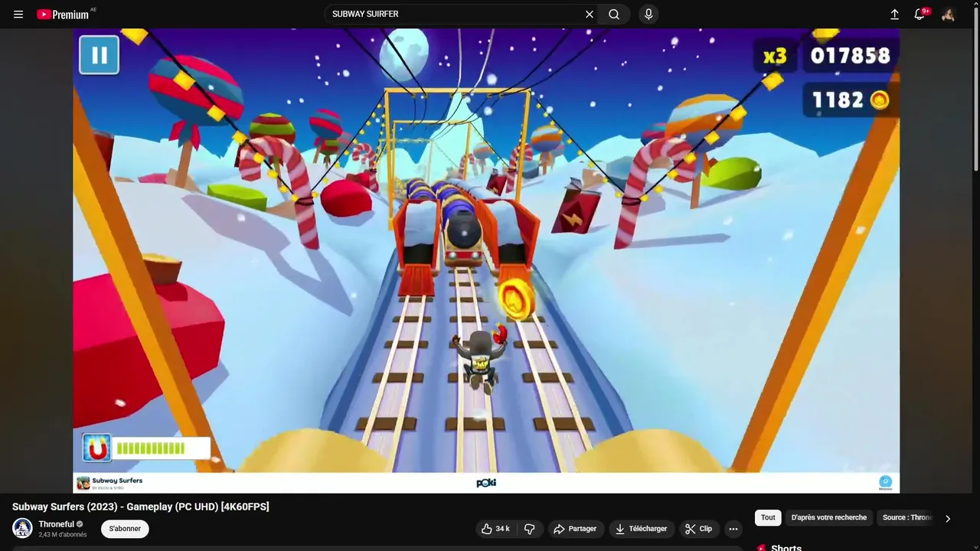Click the Poki logo below the game
Screen dimensions: 980x551
486,483
